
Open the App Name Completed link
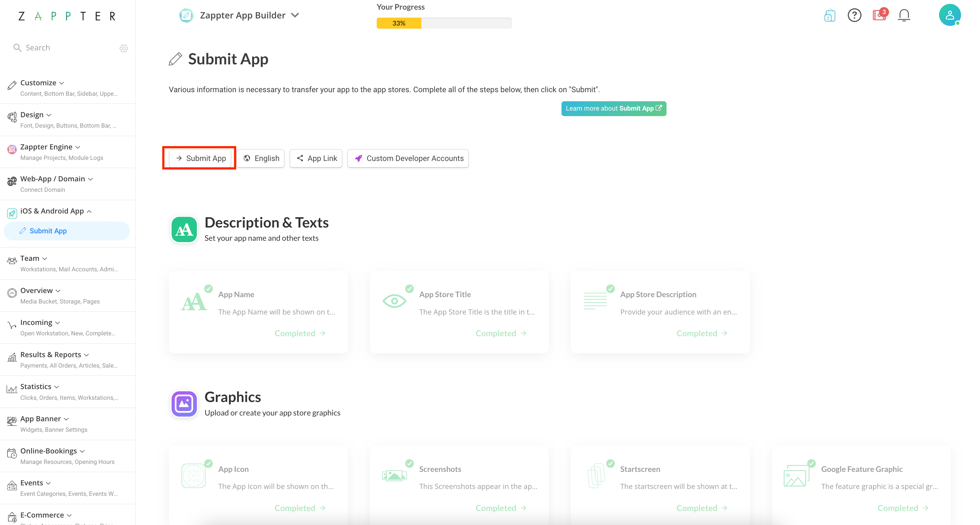tap(300, 333)
